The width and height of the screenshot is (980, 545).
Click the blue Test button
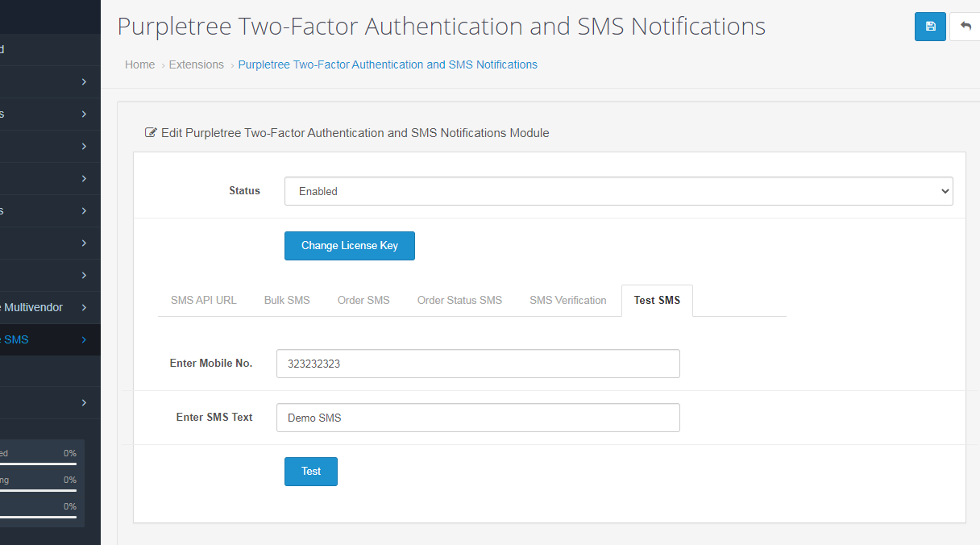[x=311, y=472]
